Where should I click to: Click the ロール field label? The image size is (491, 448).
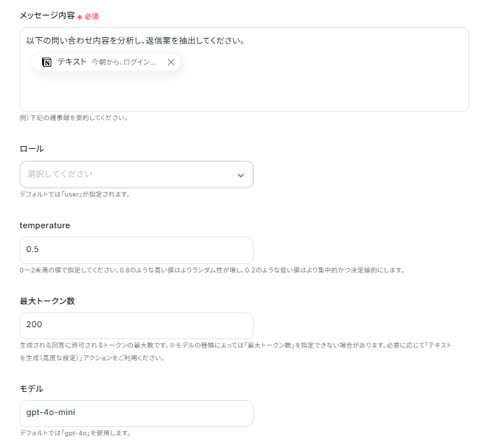coord(32,149)
